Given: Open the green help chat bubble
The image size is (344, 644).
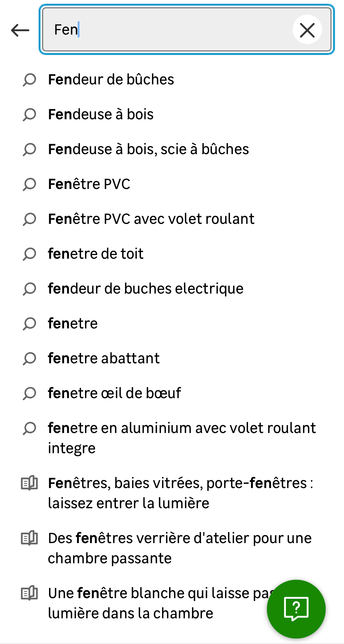Looking at the screenshot, I should click(296, 609).
